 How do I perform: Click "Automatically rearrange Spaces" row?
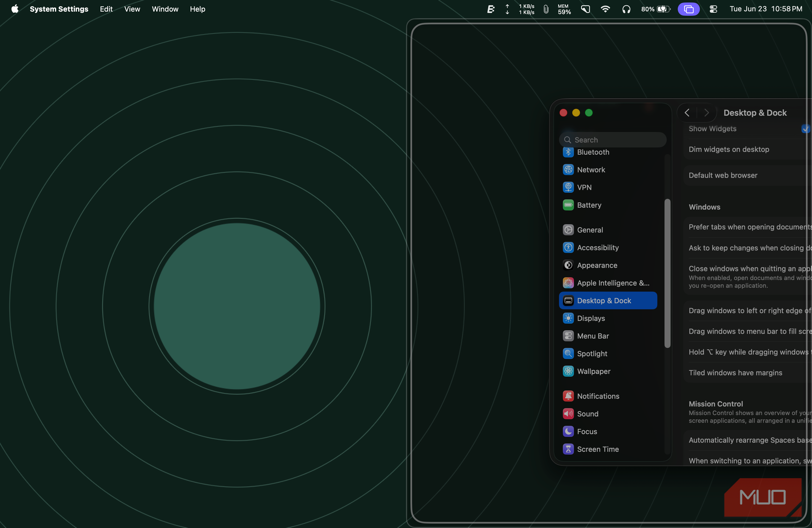point(748,440)
